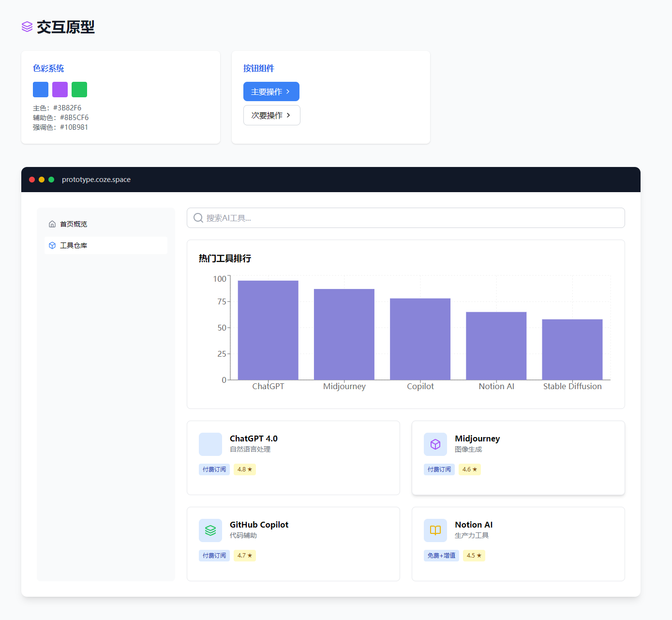Click the Stable Diffusion bar in chart
672x620 pixels.
point(572,349)
